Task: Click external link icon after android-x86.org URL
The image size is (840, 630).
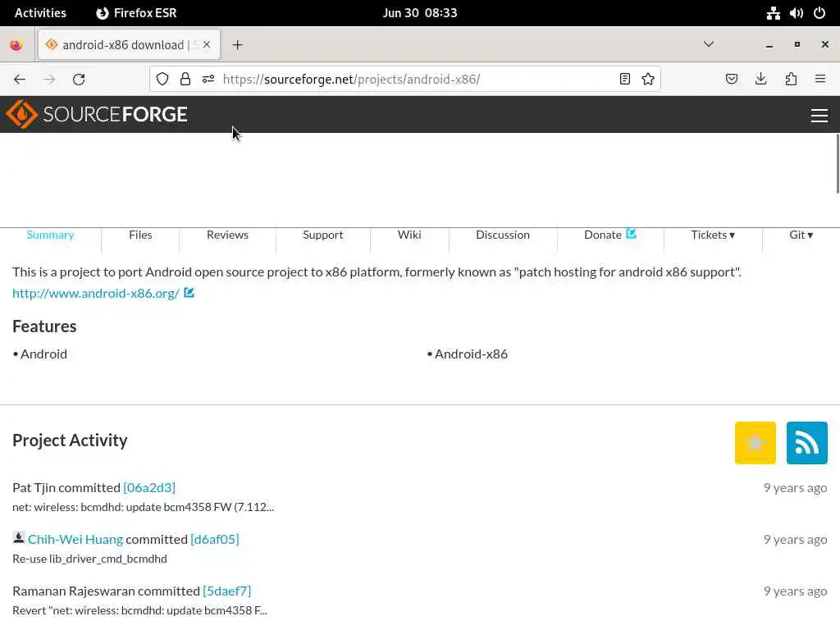Action: coord(189,293)
